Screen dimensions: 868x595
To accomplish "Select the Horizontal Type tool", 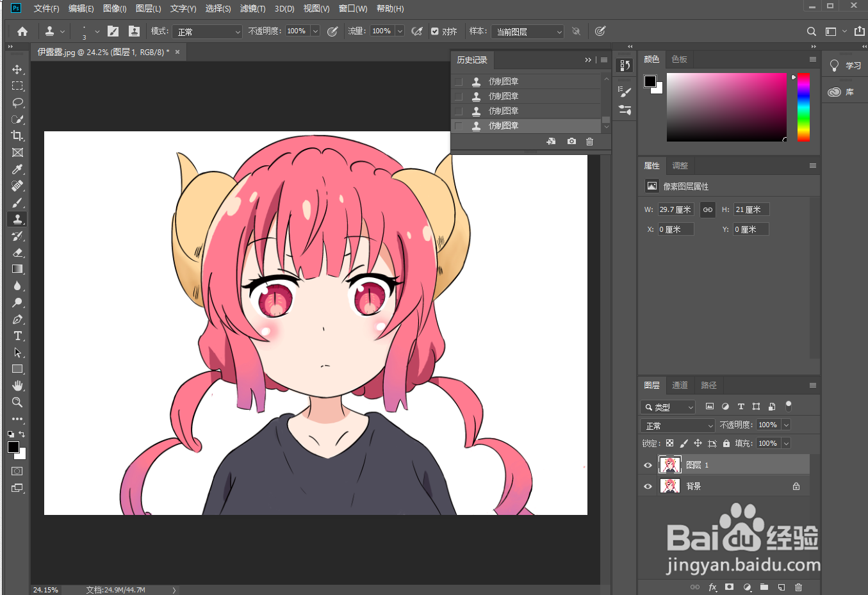I will 17,336.
